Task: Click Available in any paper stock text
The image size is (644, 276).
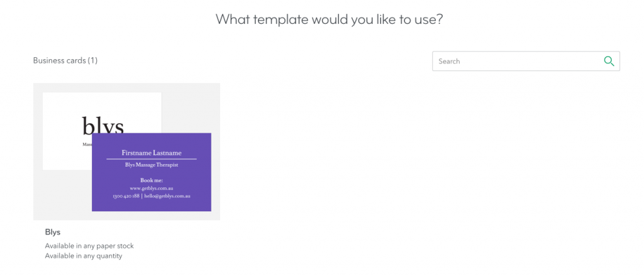Action: pos(89,246)
